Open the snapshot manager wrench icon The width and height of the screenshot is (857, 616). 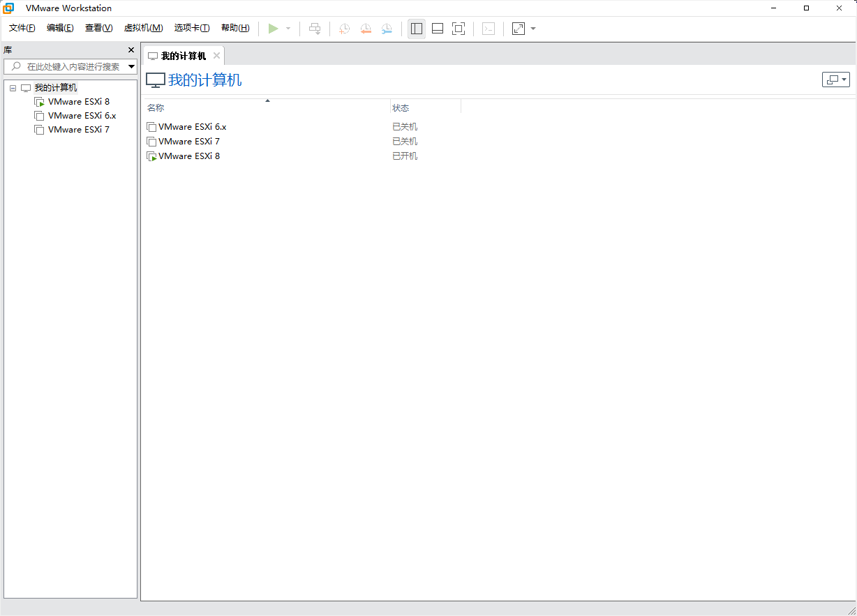click(x=387, y=28)
